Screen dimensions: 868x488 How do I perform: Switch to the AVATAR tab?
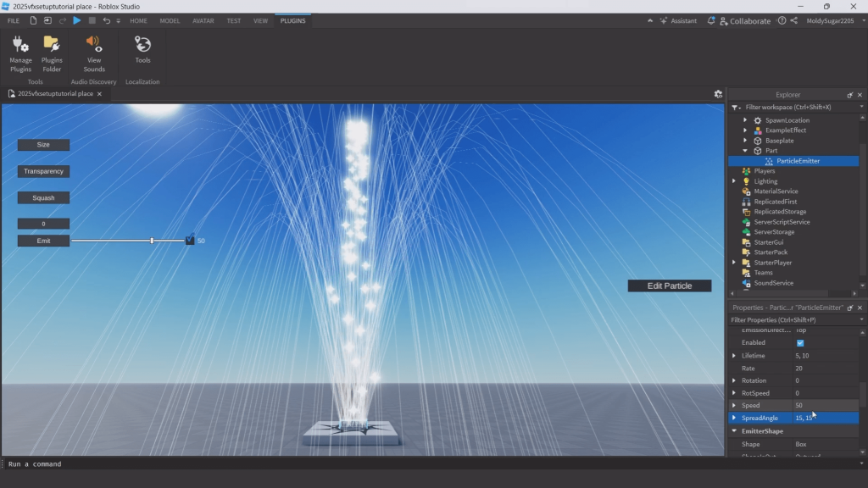(203, 20)
